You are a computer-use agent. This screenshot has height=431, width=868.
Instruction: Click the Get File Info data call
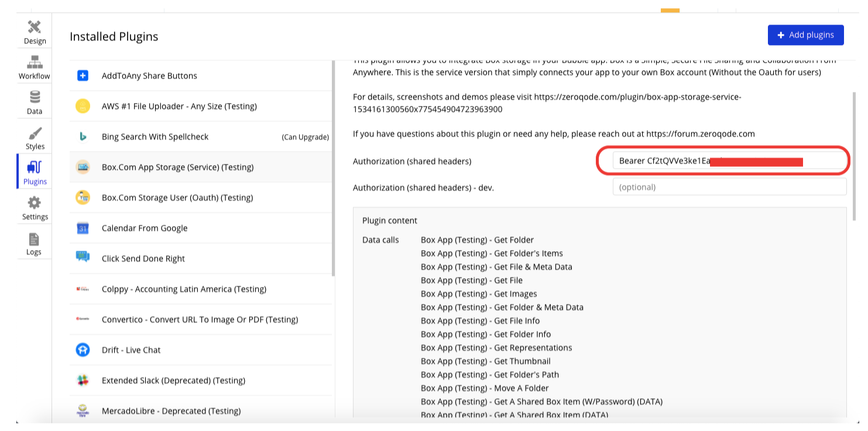point(481,320)
